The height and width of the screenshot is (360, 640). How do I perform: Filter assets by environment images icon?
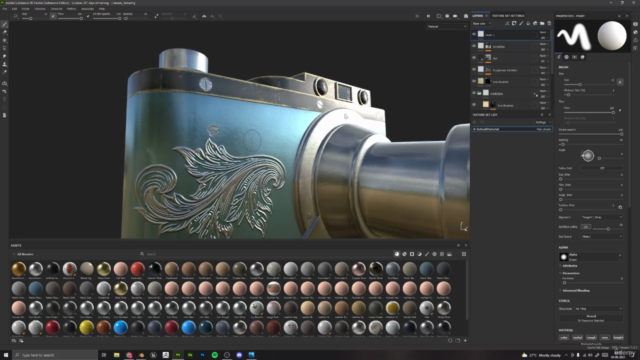pos(449,254)
